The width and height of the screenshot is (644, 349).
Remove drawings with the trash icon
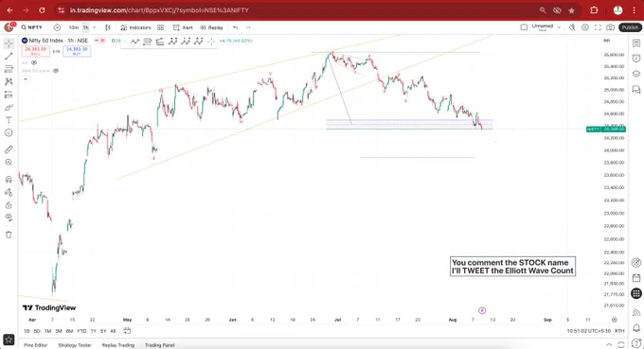coord(9,235)
